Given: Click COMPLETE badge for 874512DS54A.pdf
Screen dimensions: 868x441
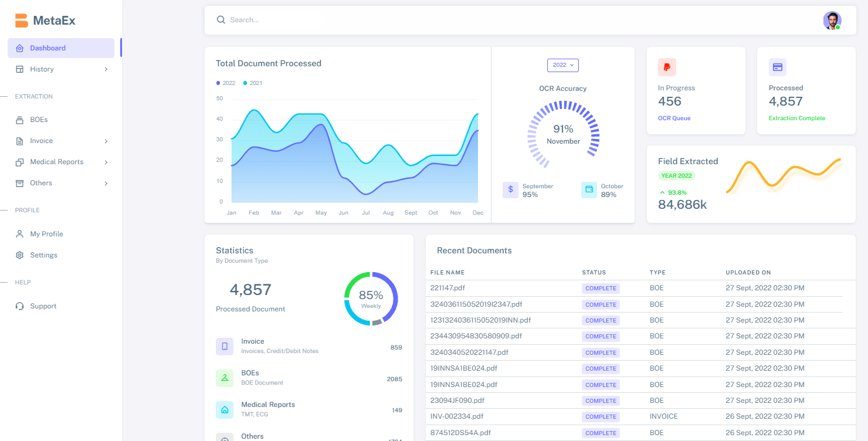Looking at the screenshot, I should point(601,433).
